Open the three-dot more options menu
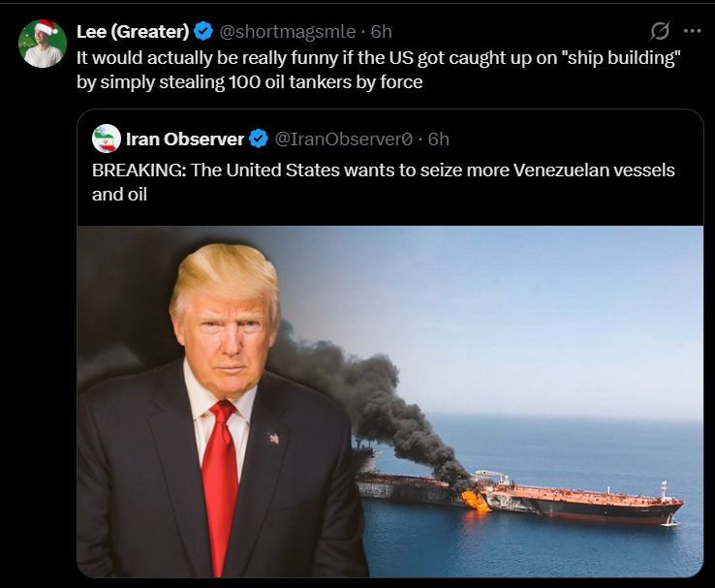 692,31
